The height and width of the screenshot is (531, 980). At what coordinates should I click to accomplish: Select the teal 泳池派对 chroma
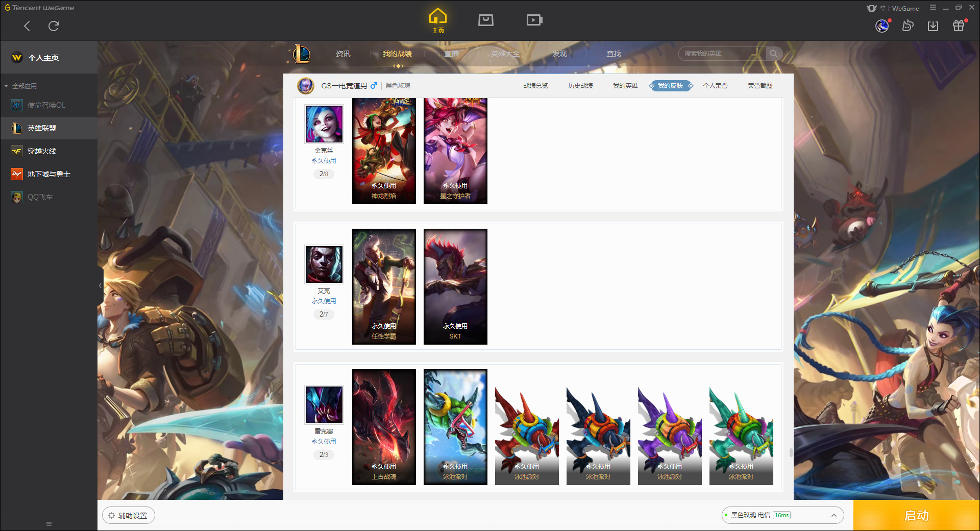pyautogui.click(x=741, y=435)
